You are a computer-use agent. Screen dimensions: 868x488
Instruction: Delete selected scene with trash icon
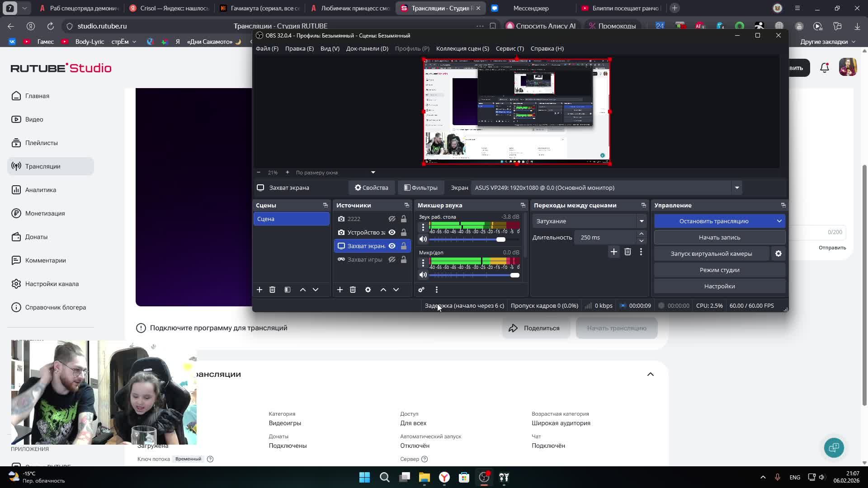272,290
